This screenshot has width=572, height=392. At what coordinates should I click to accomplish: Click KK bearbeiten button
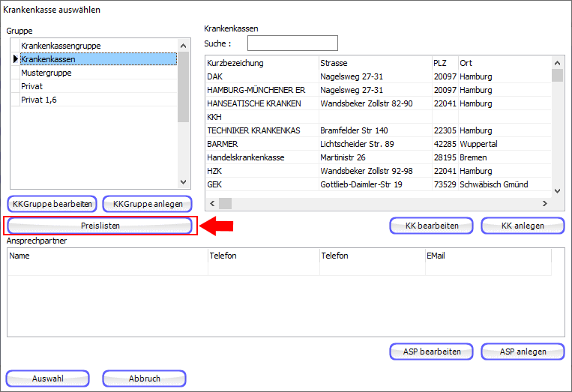click(431, 226)
